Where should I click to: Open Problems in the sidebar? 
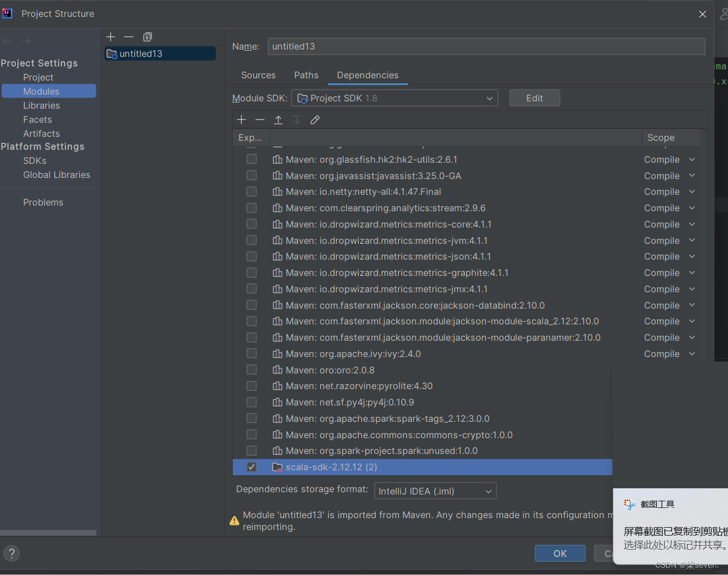[43, 202]
